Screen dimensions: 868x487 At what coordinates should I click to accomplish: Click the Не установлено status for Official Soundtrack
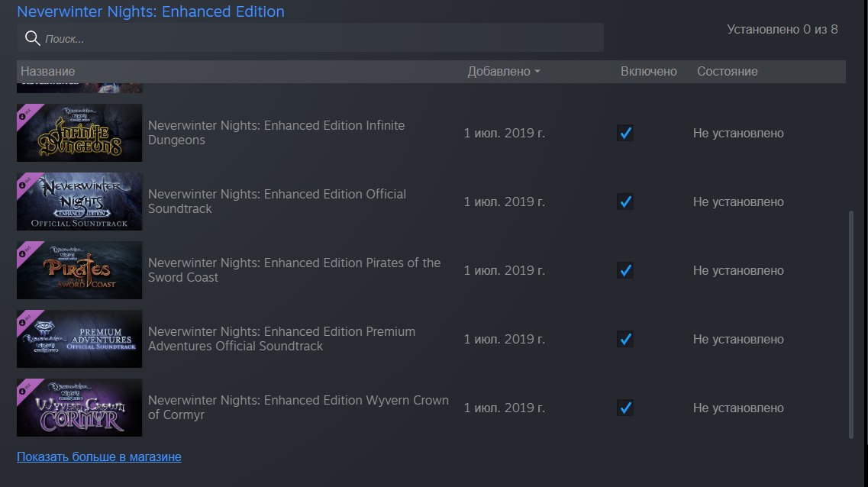pos(738,202)
